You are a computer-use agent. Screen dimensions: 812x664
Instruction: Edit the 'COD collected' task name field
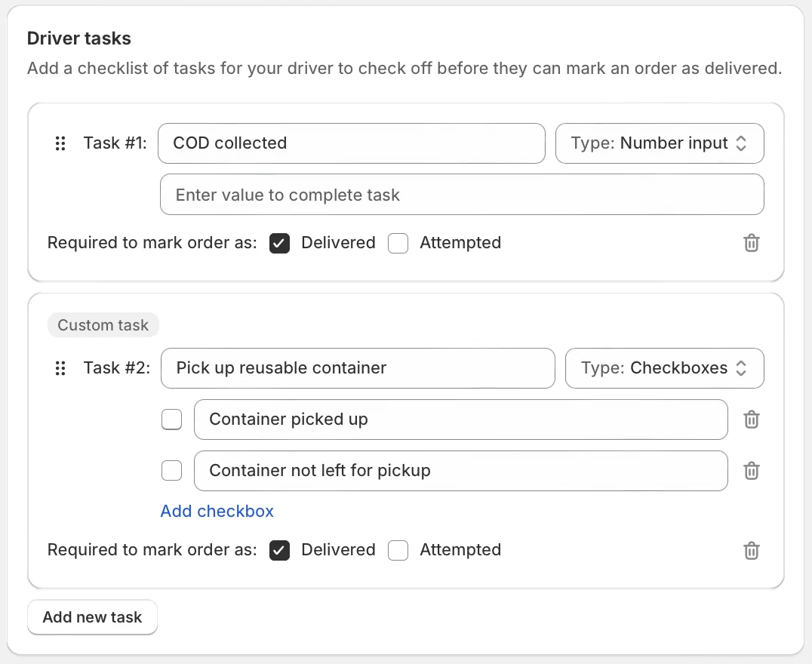pos(352,143)
